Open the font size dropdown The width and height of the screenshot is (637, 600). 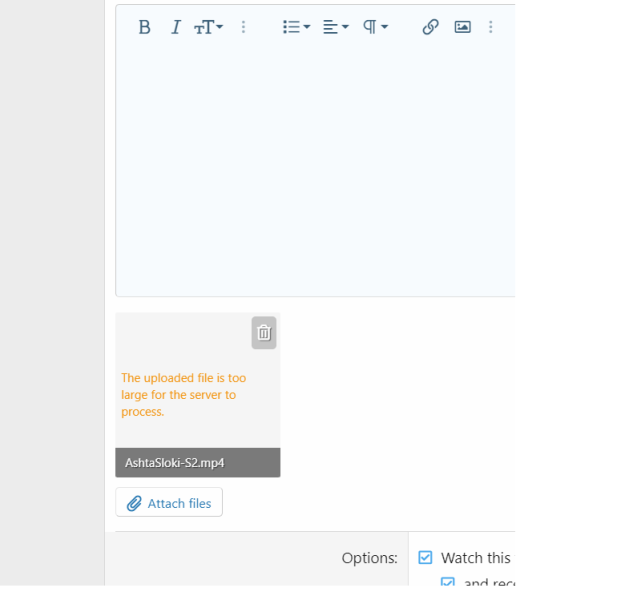(208, 27)
